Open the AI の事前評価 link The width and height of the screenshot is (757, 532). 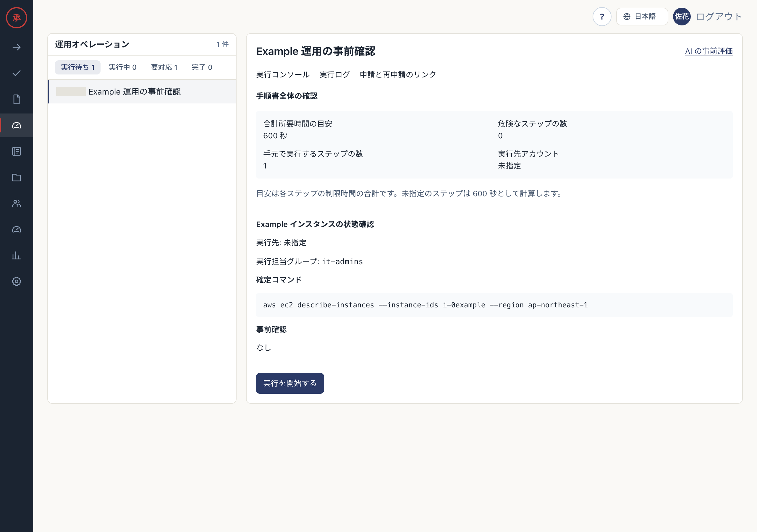pyautogui.click(x=709, y=51)
